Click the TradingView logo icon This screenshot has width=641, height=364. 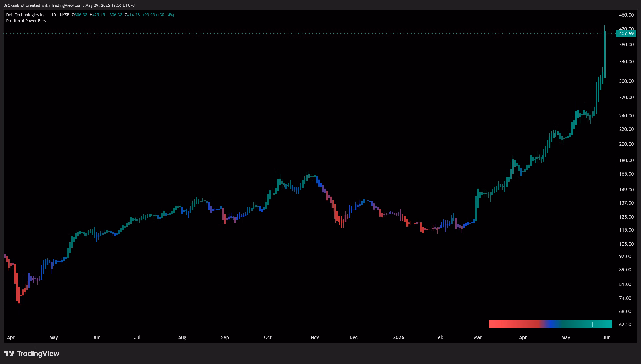pyautogui.click(x=9, y=353)
